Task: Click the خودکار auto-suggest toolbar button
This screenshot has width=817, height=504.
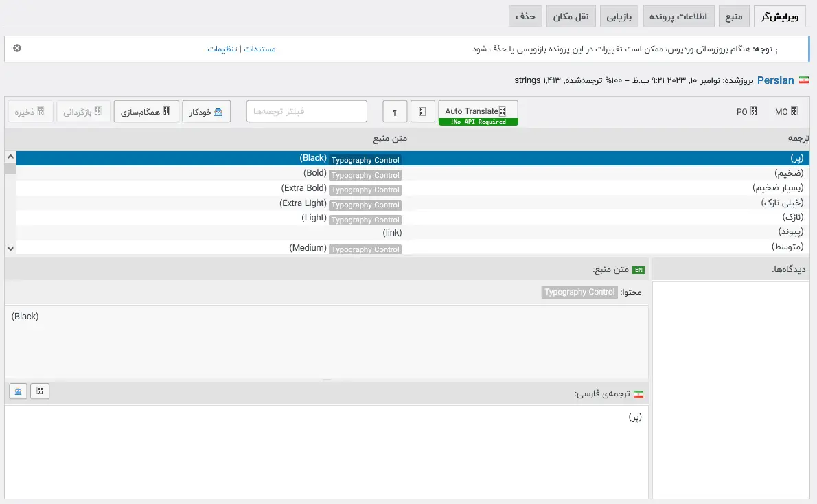Action: click(206, 111)
